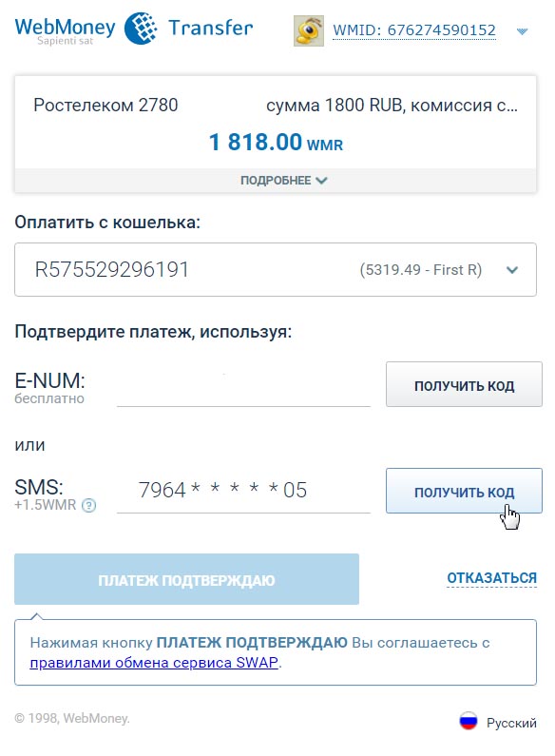
Task: Cancel payment via ОТКАЗАТЬСЯ link
Action: coord(491,577)
